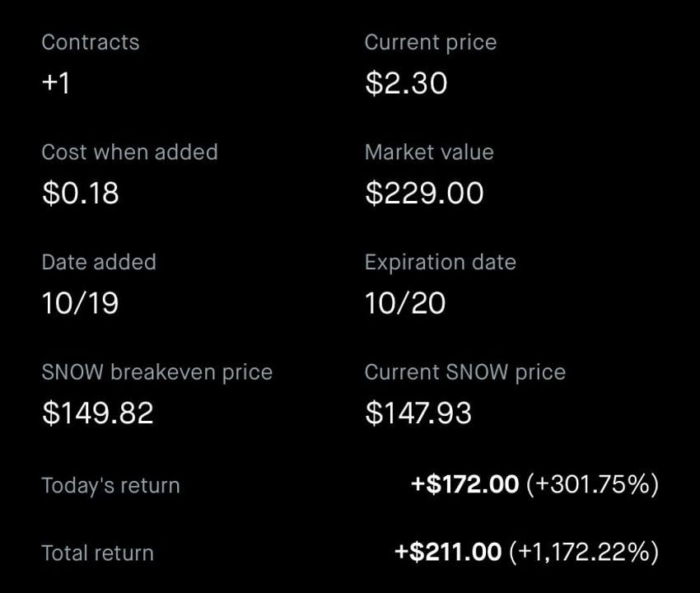Click the +$211.00 total return amount
The height and width of the screenshot is (593, 700).
tap(448, 552)
